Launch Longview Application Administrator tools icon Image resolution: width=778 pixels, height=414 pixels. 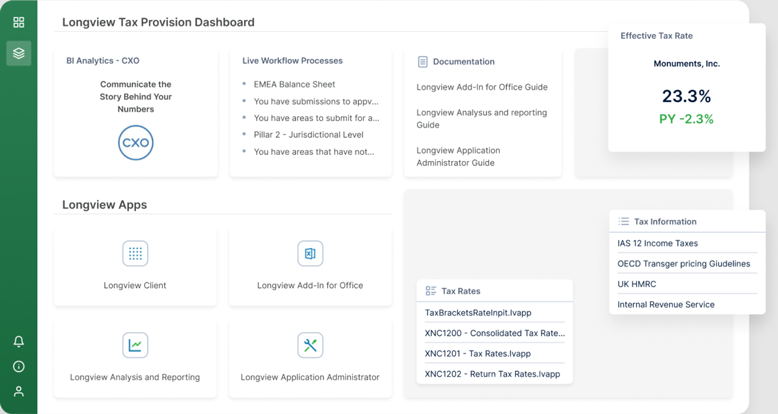[310, 345]
